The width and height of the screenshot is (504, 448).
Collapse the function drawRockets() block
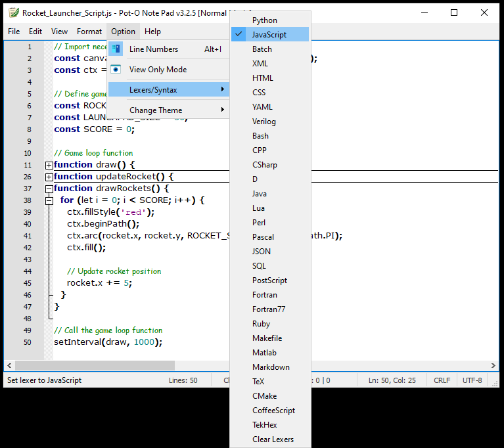point(49,189)
